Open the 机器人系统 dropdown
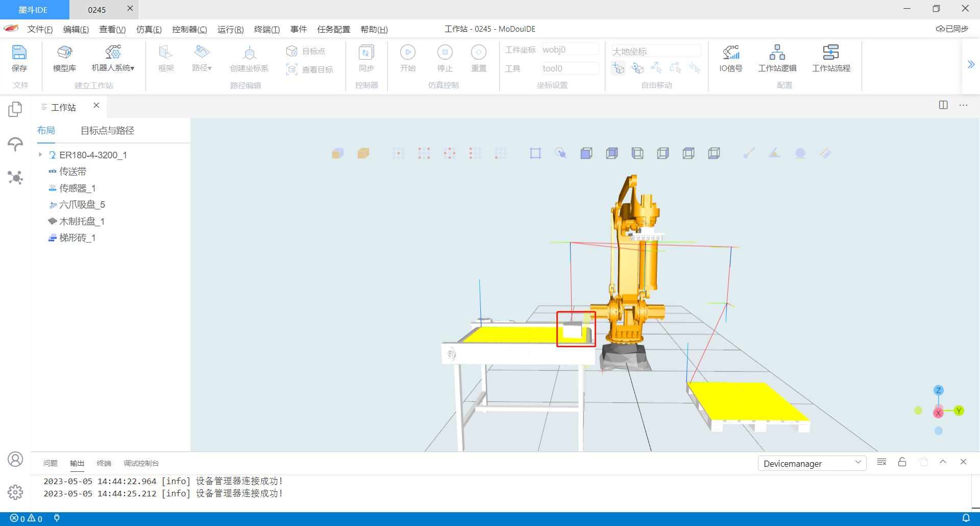Screen dimensions: 980x526 pos(113,58)
